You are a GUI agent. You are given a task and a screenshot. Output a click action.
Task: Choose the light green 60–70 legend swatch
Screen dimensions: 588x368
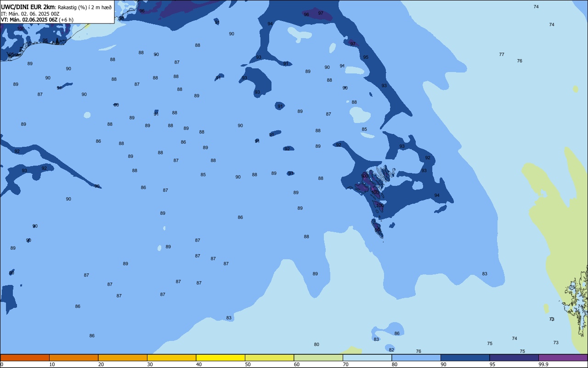[318, 357]
